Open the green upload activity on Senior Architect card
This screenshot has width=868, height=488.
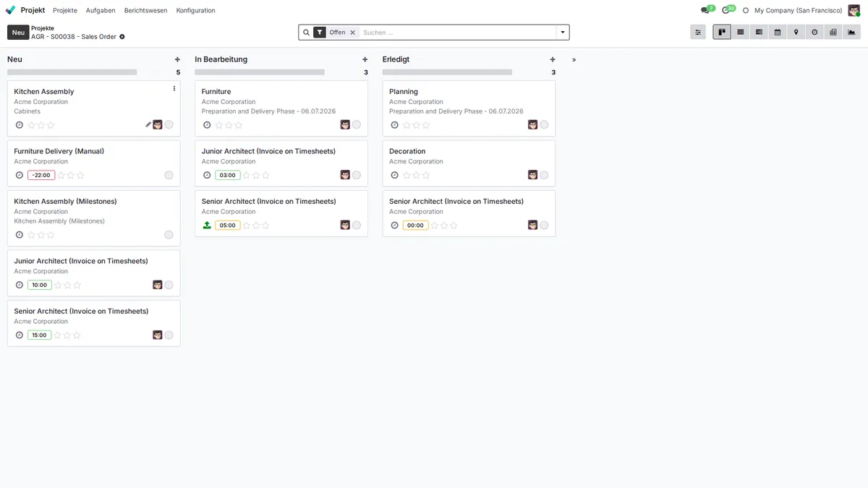207,225
